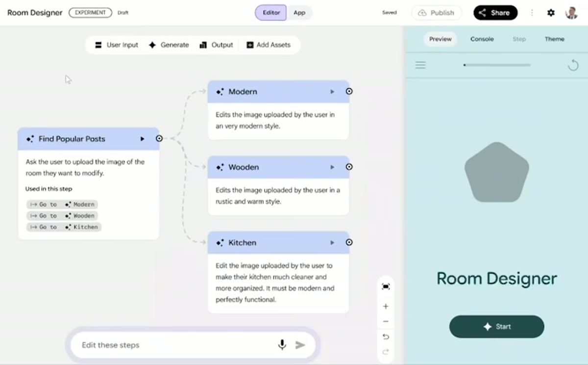Click the fit-to-screen canvas icon
This screenshot has width=588, height=365.
[x=386, y=287]
